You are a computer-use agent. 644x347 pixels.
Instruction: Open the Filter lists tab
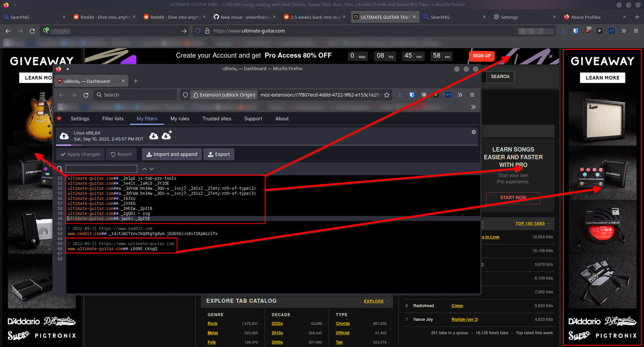[113, 119]
